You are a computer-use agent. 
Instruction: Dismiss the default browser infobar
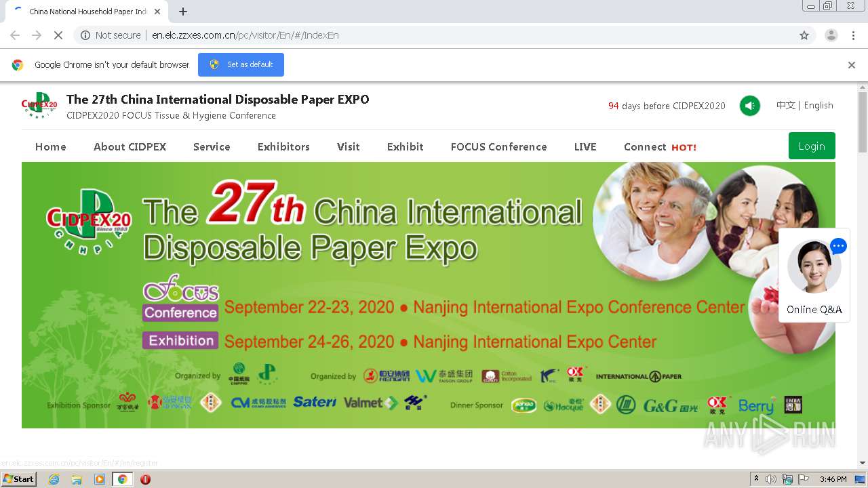(852, 65)
